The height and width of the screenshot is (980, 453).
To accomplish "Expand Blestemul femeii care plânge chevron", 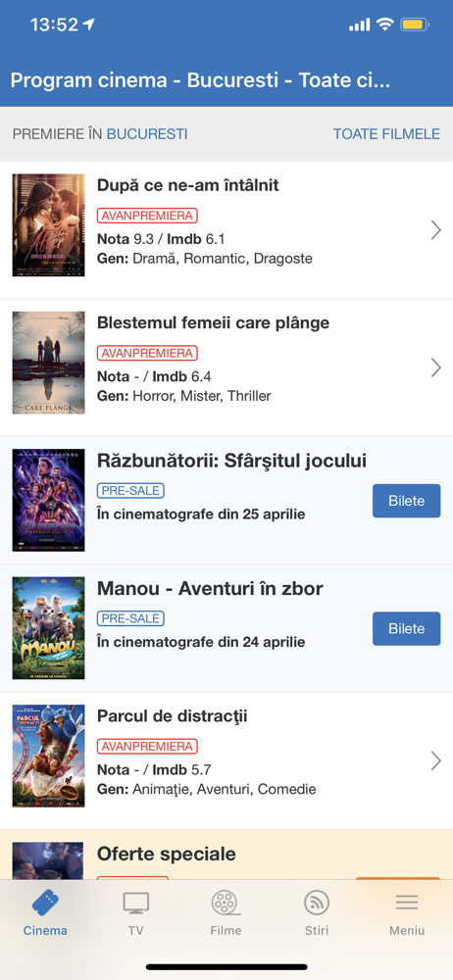I will click(436, 367).
